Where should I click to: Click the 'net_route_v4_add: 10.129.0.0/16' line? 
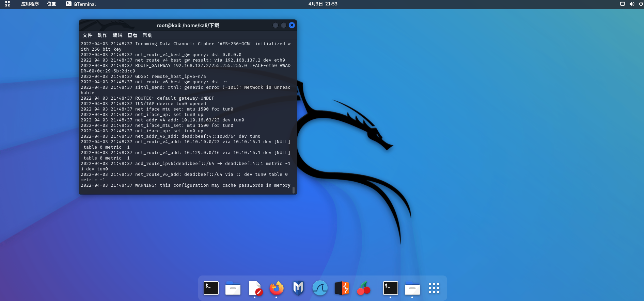point(186,155)
